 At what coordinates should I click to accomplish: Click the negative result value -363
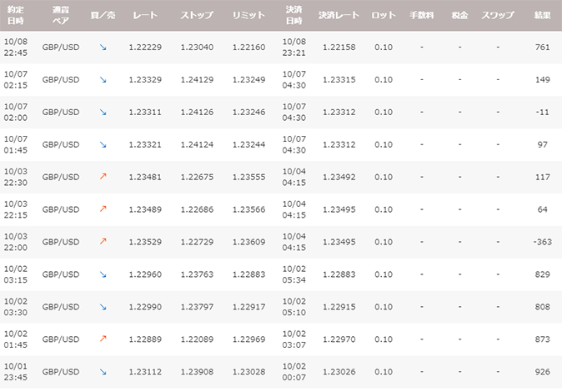(540, 242)
